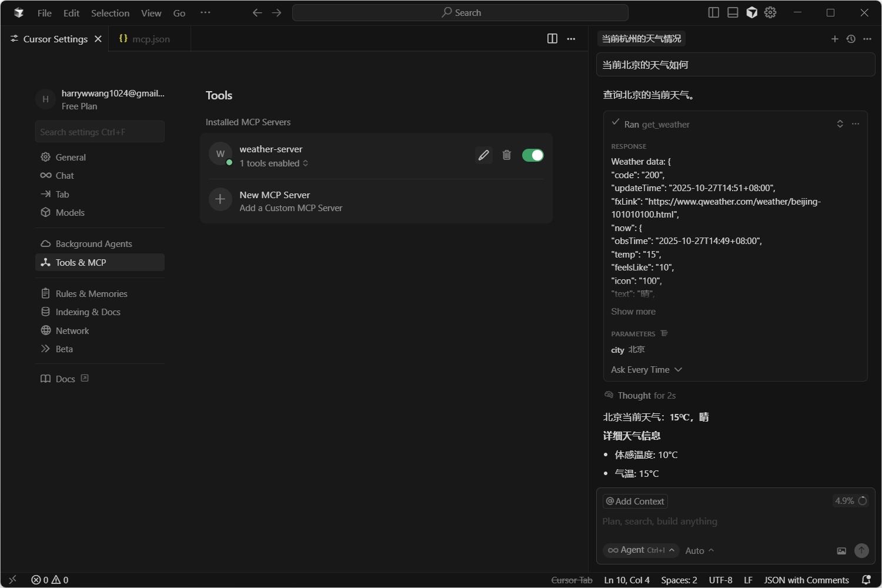This screenshot has width=882, height=588.
Task: Toggle the bottom panel layout icon
Action: click(733, 12)
